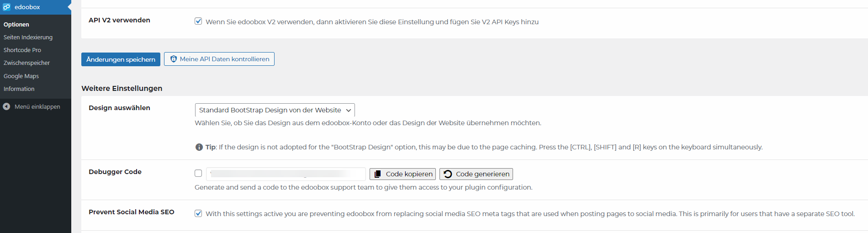Select Optionen in the edoobox menu
Screen dimensions: 868x233
click(16, 24)
